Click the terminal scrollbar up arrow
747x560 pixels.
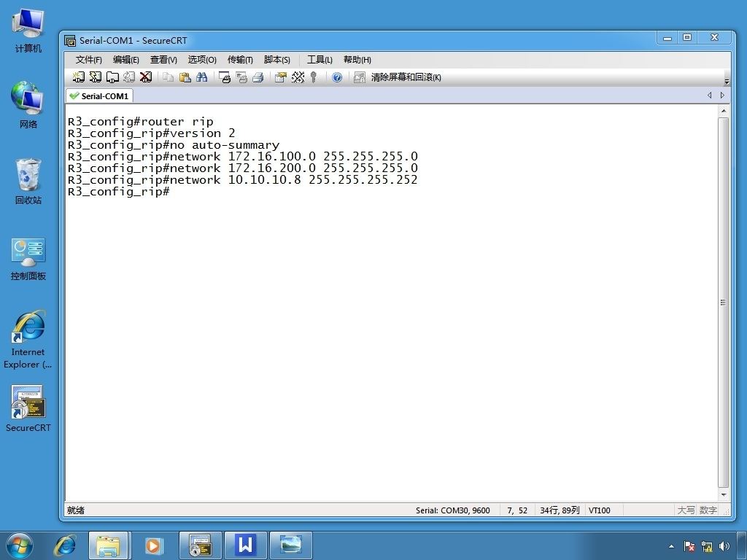pyautogui.click(x=723, y=111)
